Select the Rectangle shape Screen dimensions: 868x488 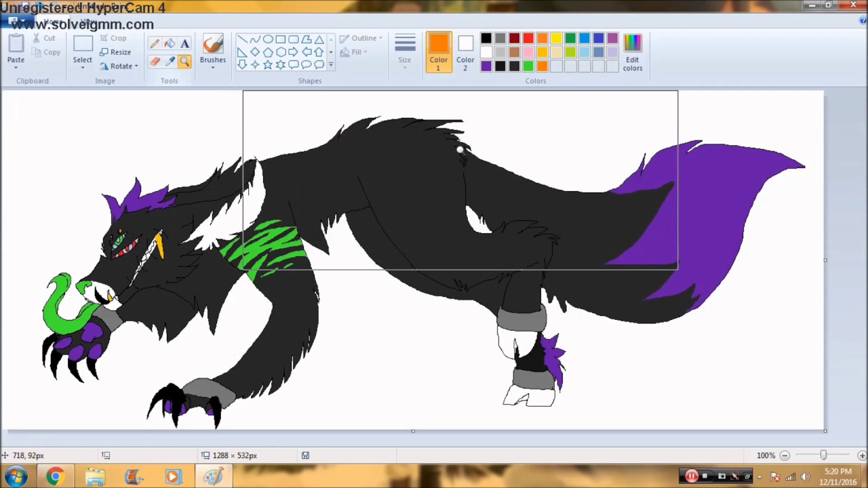(281, 39)
